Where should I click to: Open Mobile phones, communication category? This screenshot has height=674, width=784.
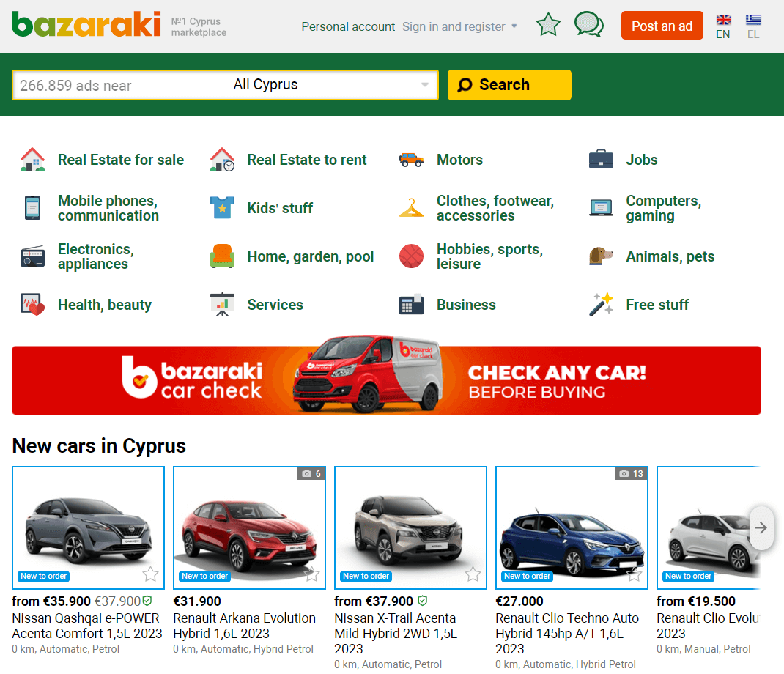108,208
